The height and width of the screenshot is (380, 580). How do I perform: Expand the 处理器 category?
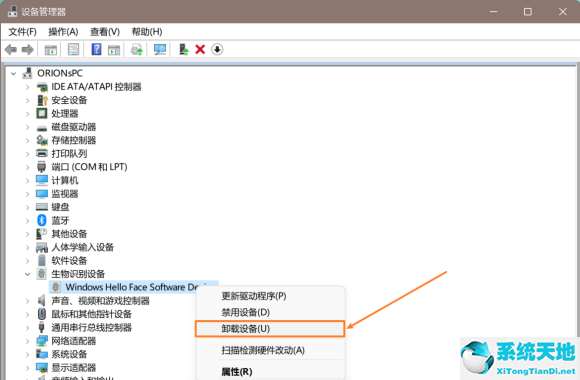click(27, 114)
